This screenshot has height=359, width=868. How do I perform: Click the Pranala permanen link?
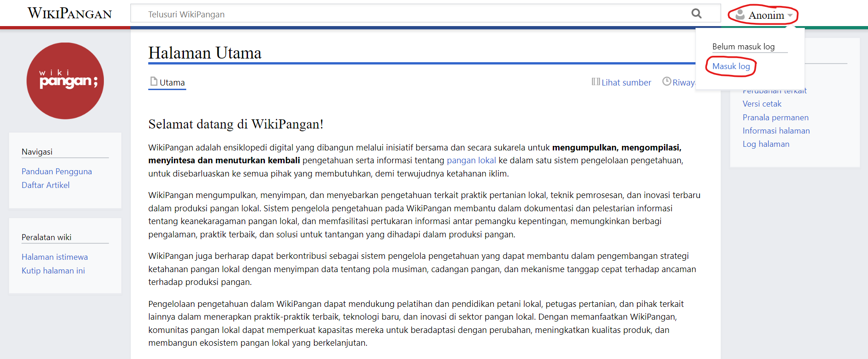point(775,118)
